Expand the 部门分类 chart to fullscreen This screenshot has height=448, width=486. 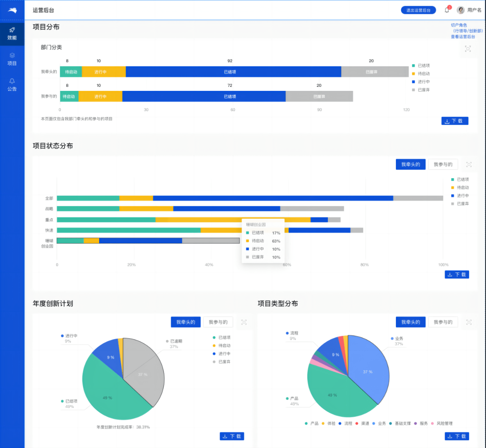[x=468, y=49]
